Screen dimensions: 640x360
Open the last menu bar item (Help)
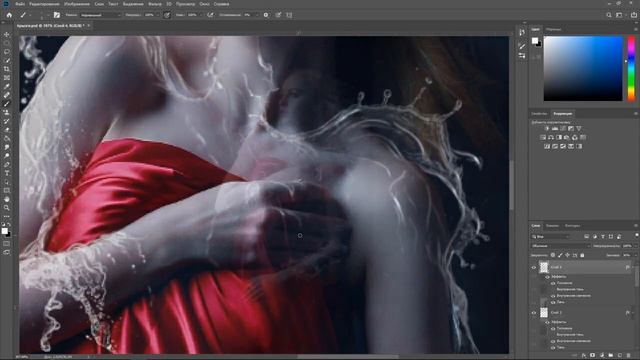point(221,4)
